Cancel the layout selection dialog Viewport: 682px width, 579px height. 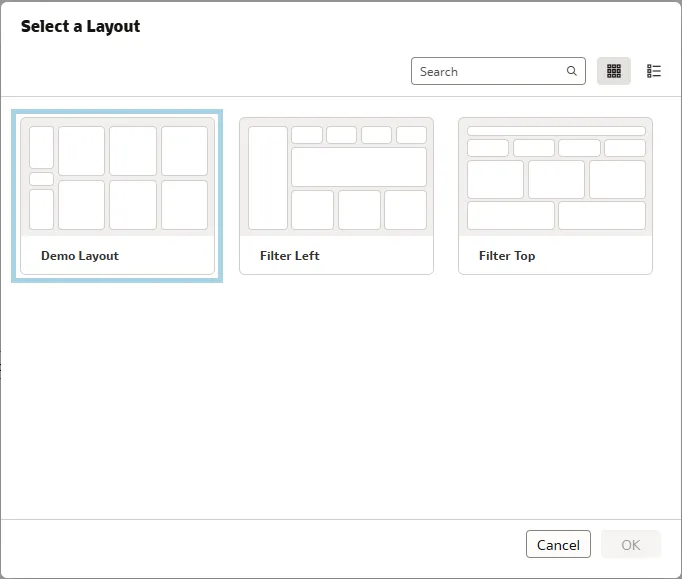point(558,544)
